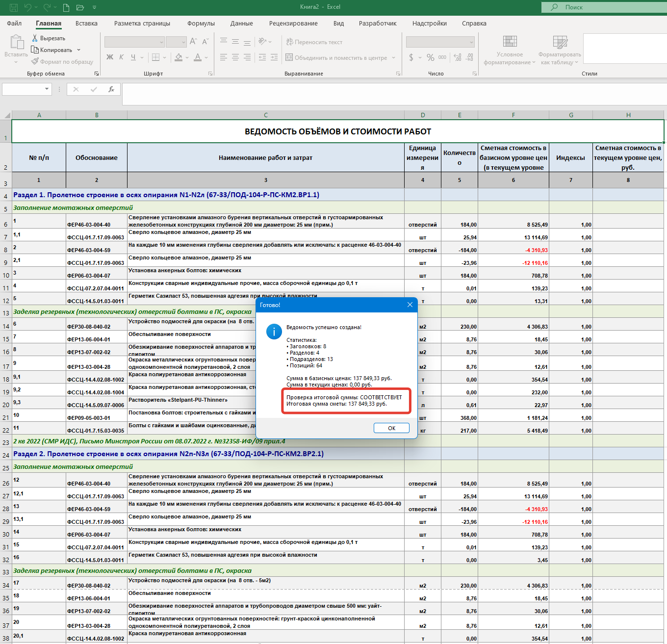Close the Готово dialog with X
667x644 pixels.
click(x=410, y=305)
